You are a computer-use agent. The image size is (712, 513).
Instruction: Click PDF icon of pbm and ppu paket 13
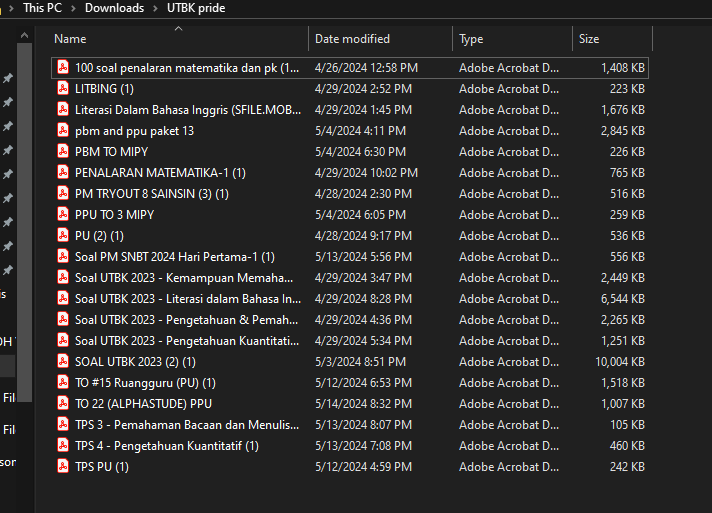63,131
